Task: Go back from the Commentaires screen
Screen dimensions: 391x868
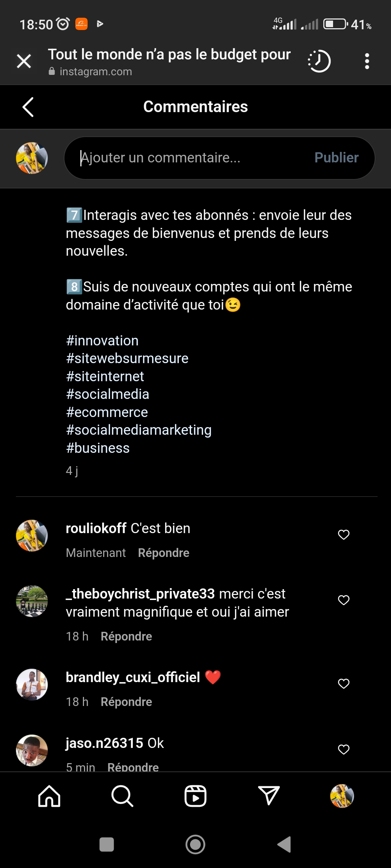Action: 28,107
